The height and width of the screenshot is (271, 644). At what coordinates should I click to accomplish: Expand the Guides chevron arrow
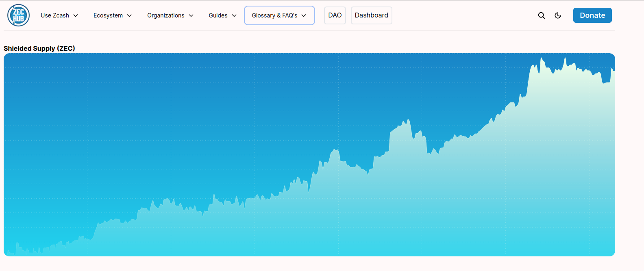[234, 15]
